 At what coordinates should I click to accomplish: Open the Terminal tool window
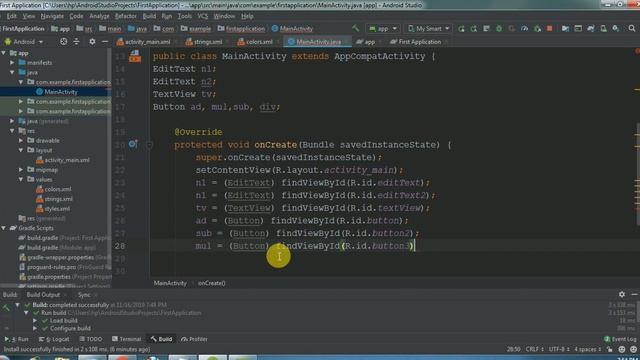tap(127, 339)
